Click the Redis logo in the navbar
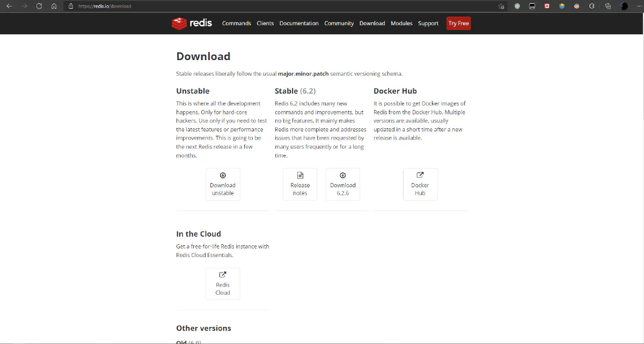Screen dimensions: 644x344 pos(192,23)
